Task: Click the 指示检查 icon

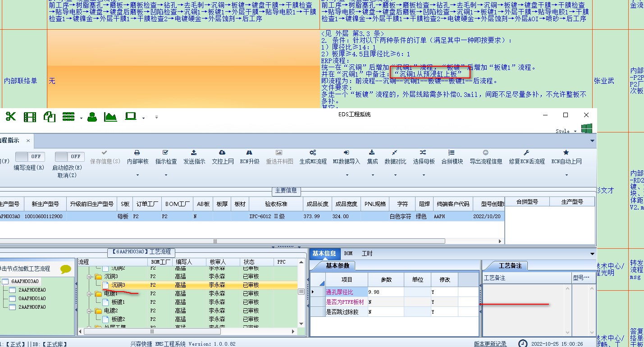Action: tap(165, 153)
